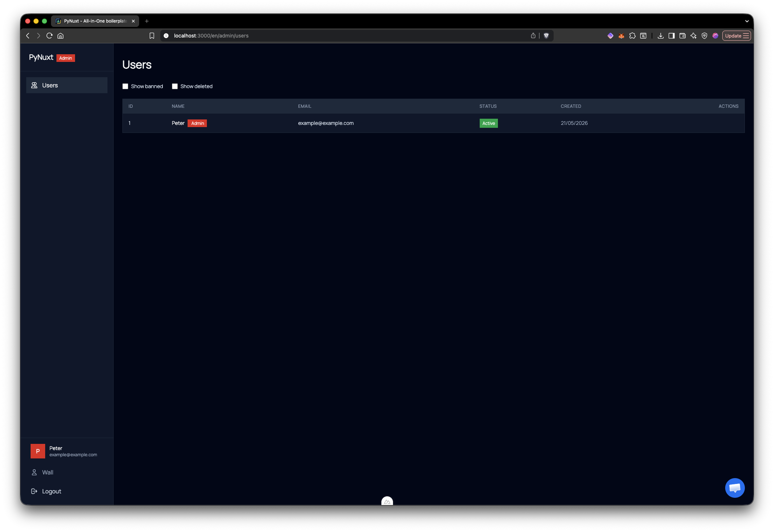The height and width of the screenshot is (532, 774).
Task: Open the extensions puzzle piece icon
Action: (632, 36)
